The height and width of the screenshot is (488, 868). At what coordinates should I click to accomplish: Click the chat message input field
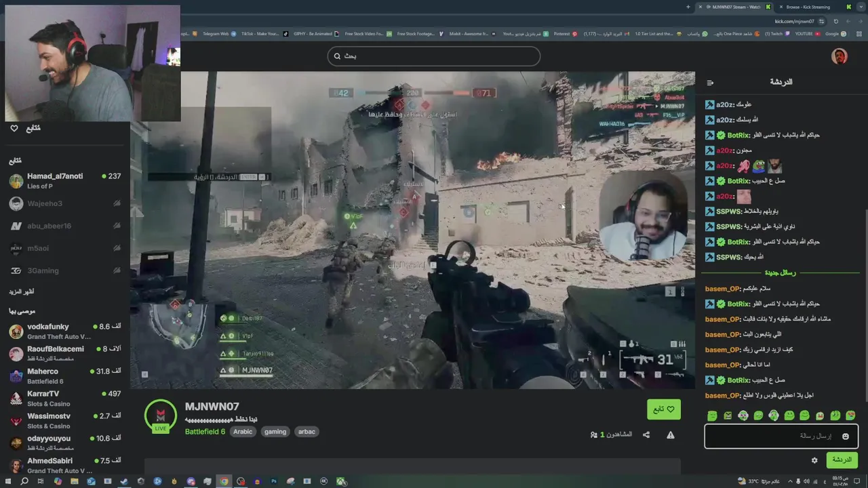[781, 436]
